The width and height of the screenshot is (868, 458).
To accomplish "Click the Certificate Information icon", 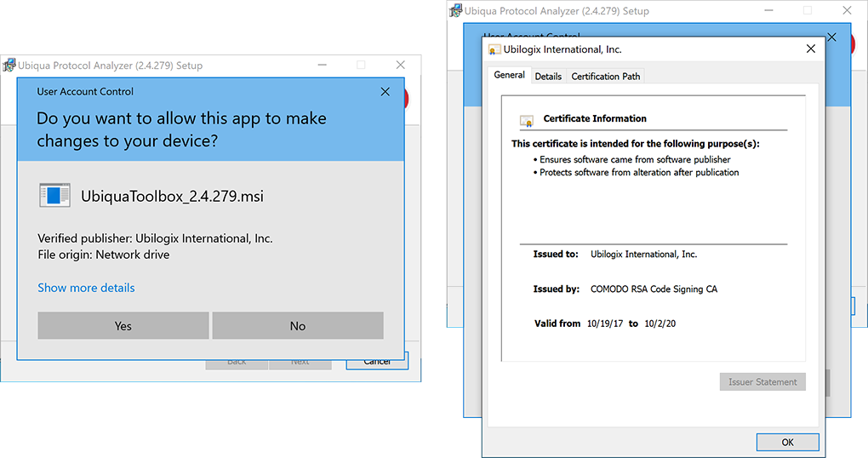I will pos(527,120).
